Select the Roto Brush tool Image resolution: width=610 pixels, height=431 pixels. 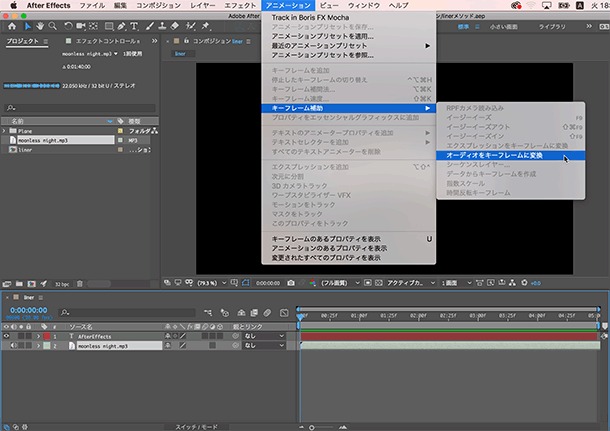tap(191, 26)
